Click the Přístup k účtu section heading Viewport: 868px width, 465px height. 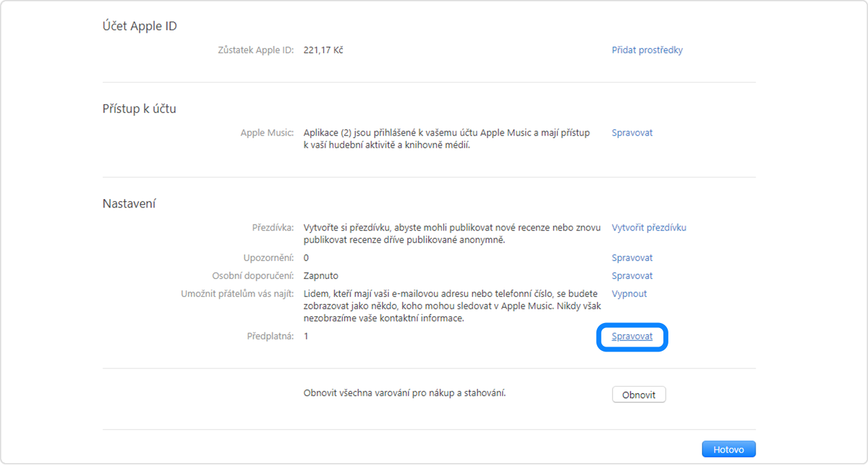coord(139,108)
